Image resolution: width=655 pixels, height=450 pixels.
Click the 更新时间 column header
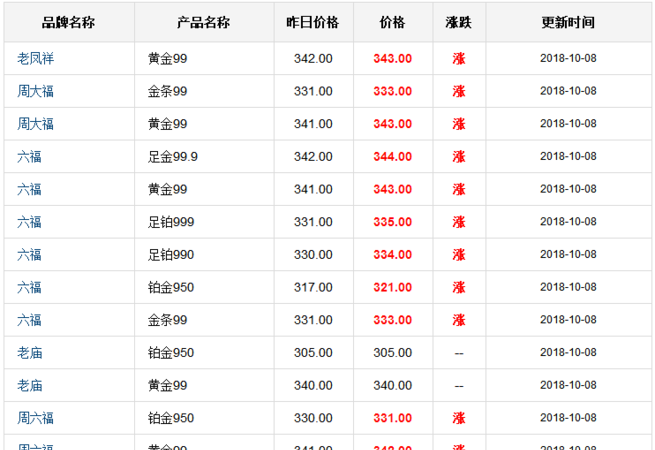pos(568,23)
